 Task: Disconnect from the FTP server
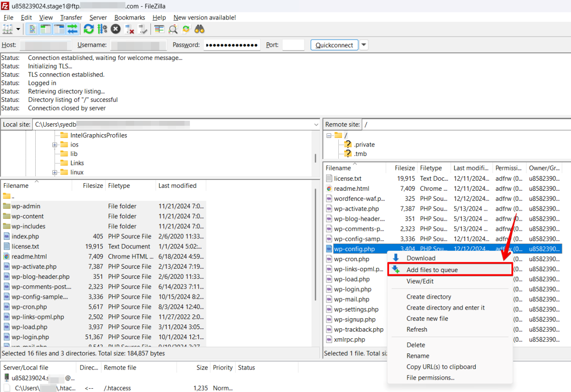click(x=129, y=29)
